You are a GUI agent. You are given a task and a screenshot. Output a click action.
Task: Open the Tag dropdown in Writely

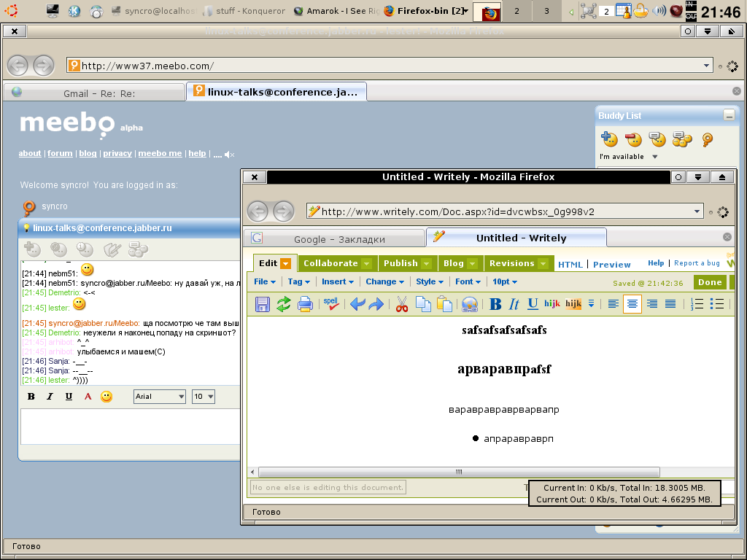pyautogui.click(x=298, y=281)
